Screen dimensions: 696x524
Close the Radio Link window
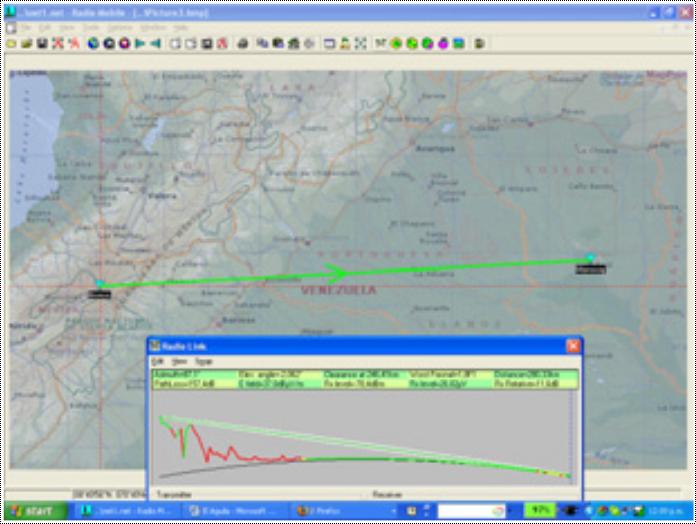click(572, 345)
